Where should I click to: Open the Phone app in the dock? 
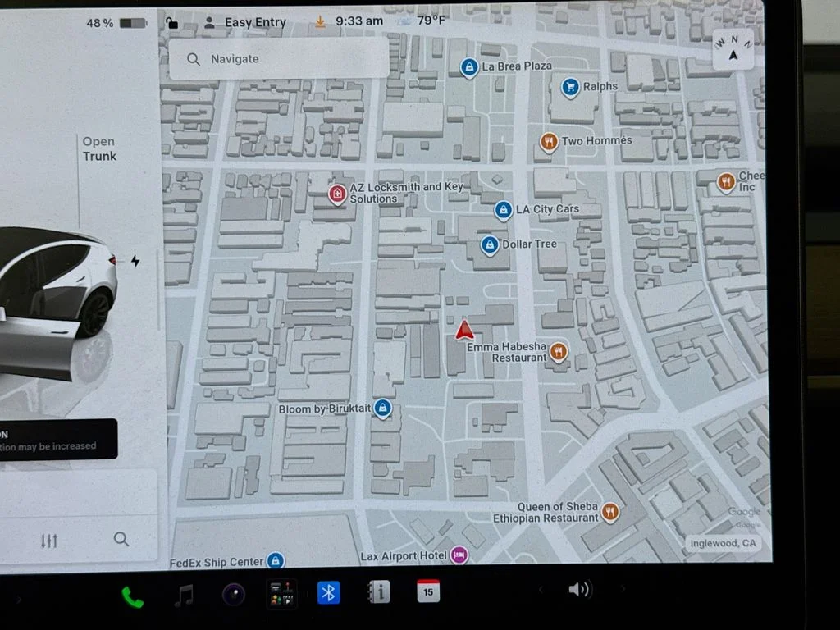[132, 597]
